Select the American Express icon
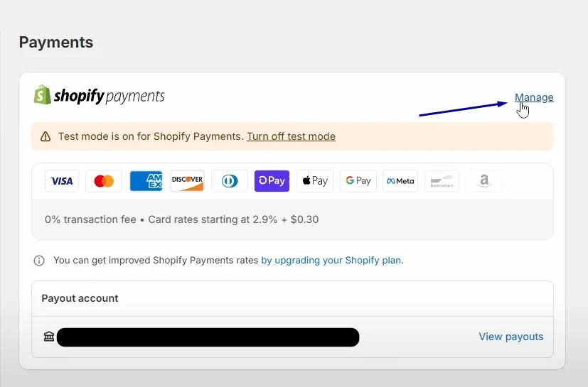The width and height of the screenshot is (588, 387). [146, 181]
